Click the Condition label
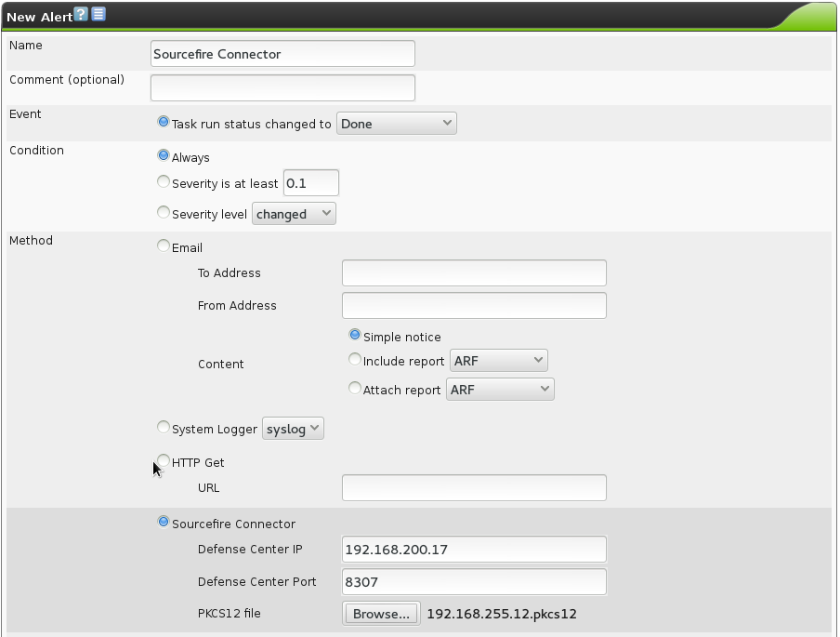 [x=36, y=150]
